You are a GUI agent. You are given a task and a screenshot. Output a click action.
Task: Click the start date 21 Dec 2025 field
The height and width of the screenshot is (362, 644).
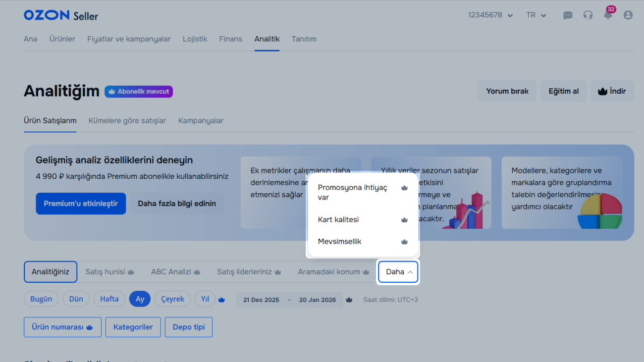point(261,300)
